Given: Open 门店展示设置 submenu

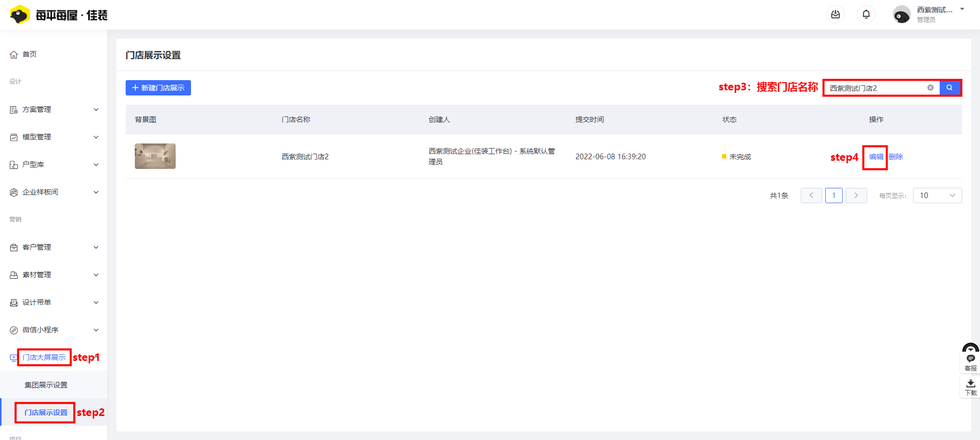Looking at the screenshot, I should click(x=46, y=412).
